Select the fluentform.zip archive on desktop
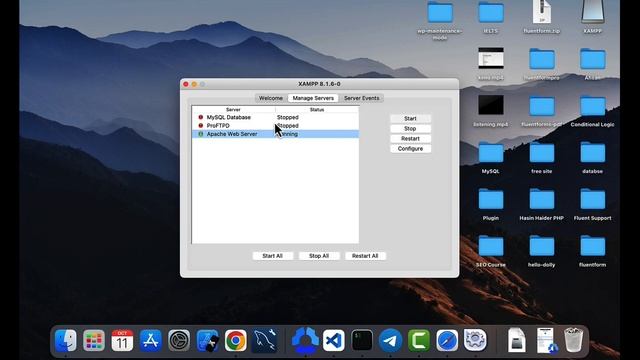640x360 pixels. [542, 12]
